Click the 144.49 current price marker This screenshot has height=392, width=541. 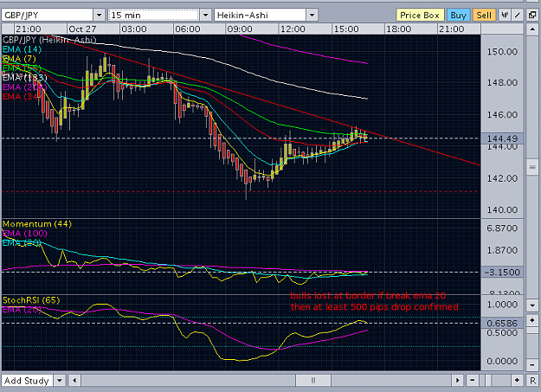pyautogui.click(x=502, y=138)
